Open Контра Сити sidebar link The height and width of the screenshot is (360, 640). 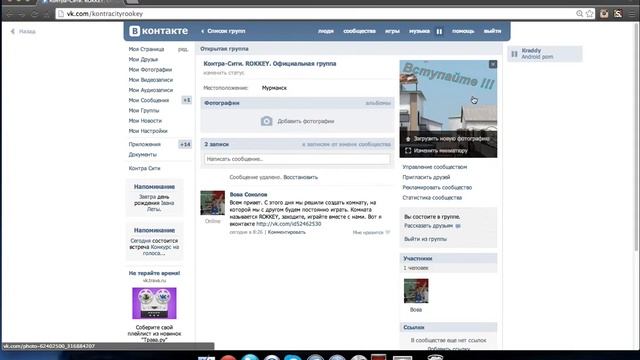click(144, 168)
